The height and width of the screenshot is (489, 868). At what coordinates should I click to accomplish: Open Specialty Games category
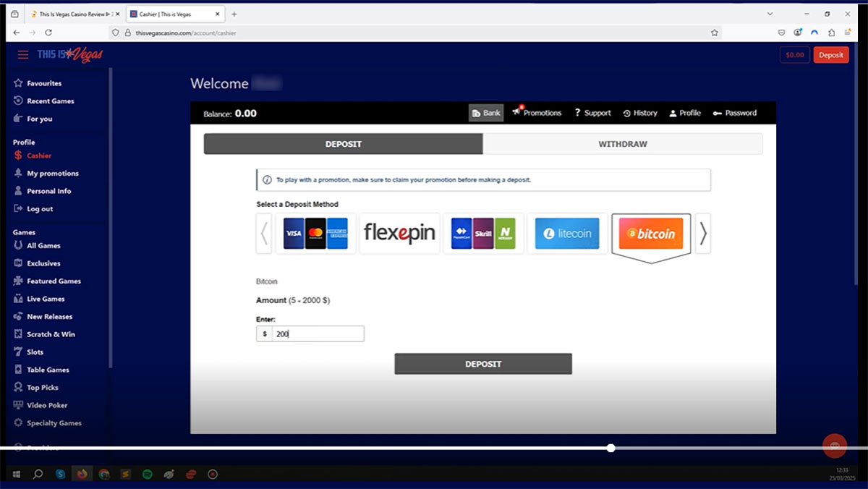[x=54, y=423]
